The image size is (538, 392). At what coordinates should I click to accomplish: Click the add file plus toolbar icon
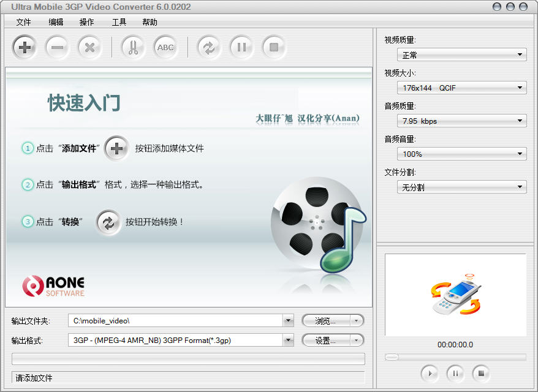[x=25, y=47]
